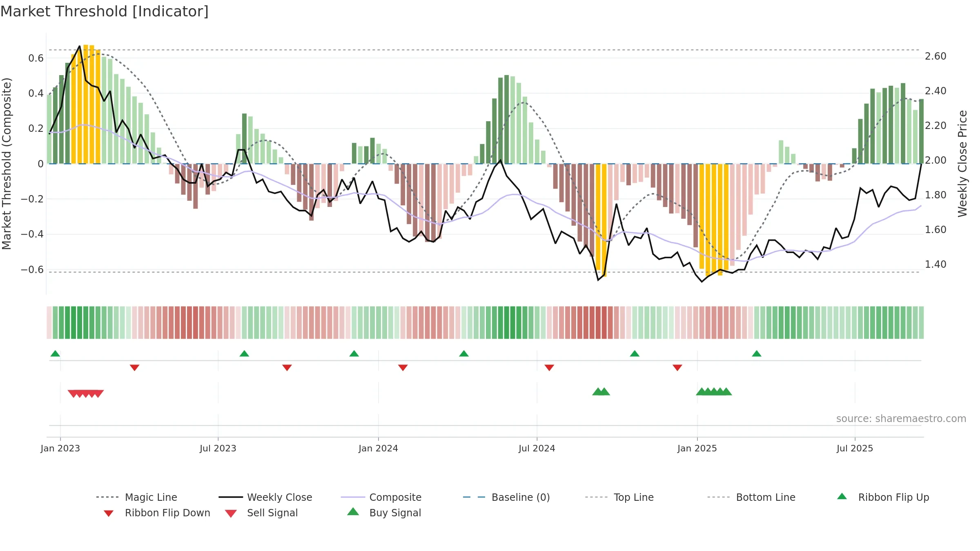Click the 2.60 right axis tick label

[x=935, y=56]
